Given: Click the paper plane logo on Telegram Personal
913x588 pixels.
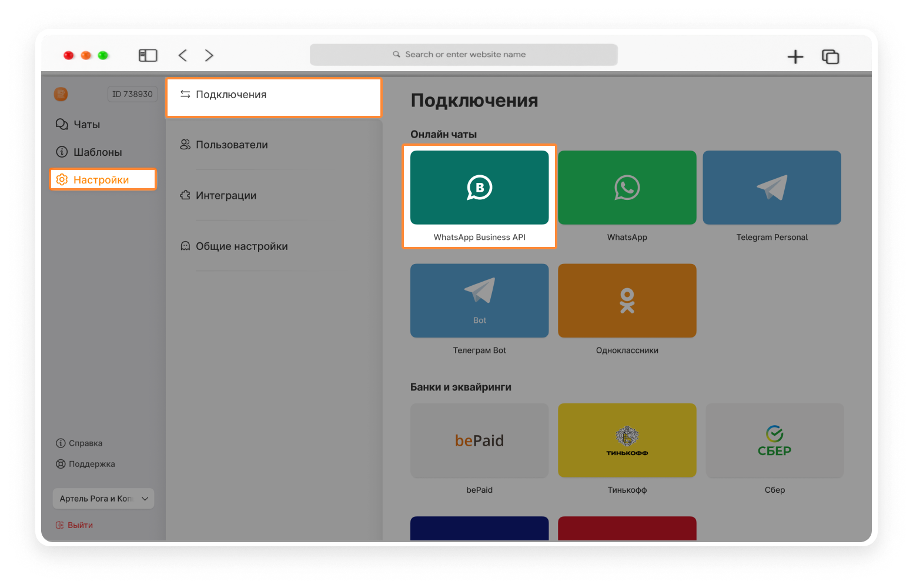Looking at the screenshot, I should click(772, 188).
